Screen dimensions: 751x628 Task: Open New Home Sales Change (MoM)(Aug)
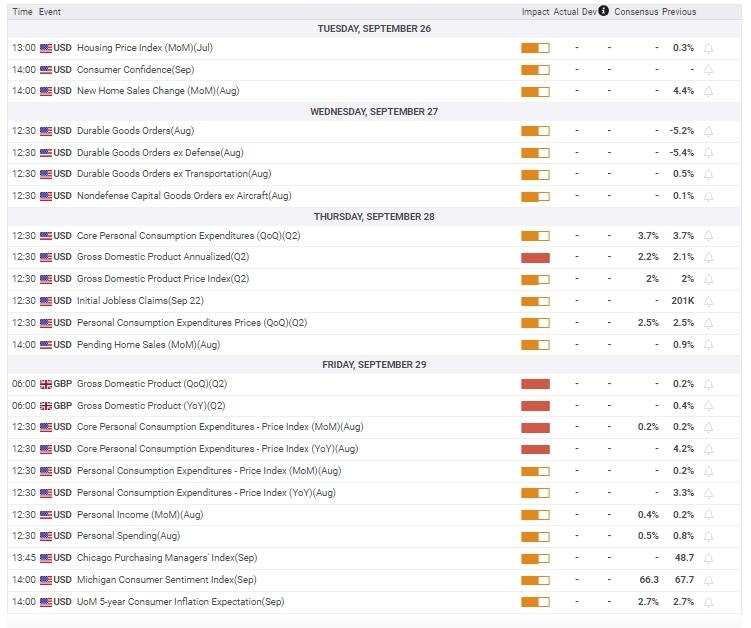click(158, 91)
